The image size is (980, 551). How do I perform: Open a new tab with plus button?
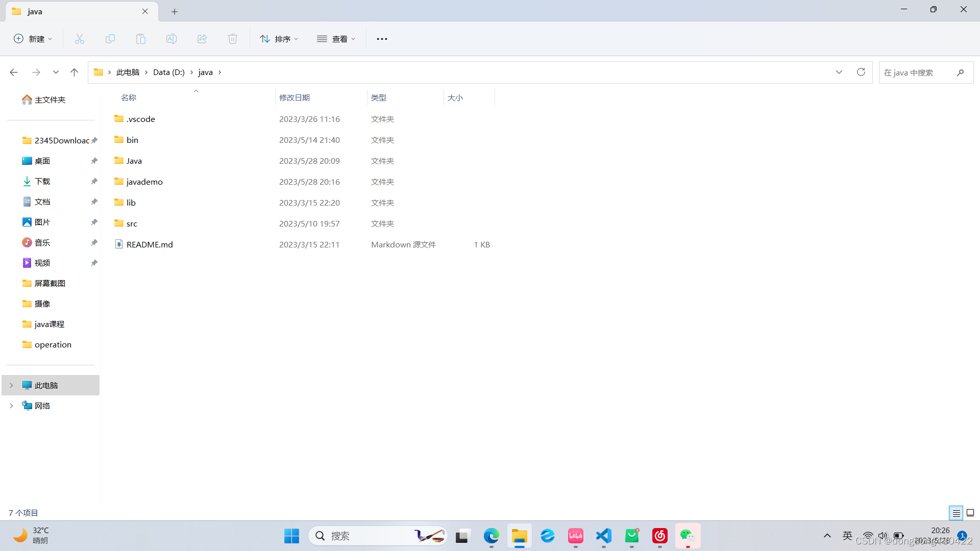click(x=175, y=11)
